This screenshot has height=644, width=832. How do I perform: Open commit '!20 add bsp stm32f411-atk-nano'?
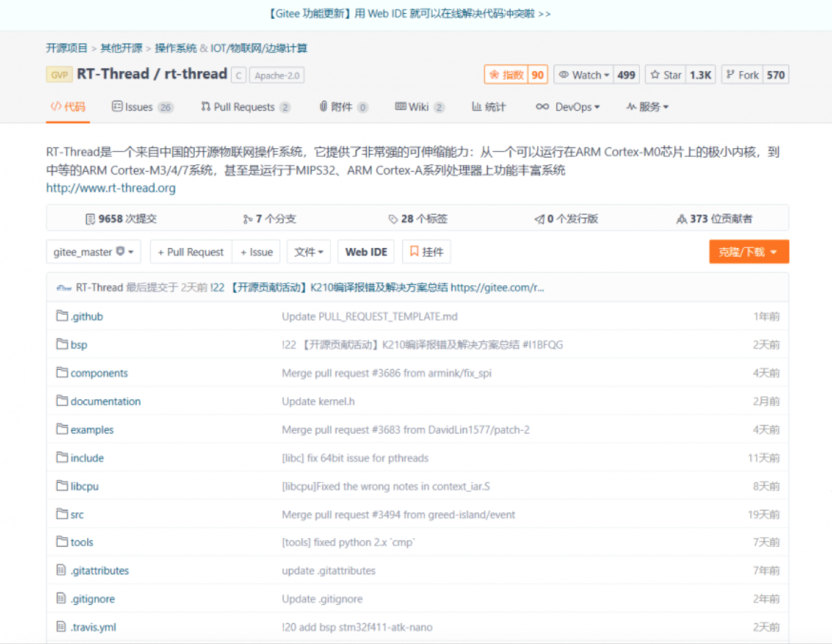click(357, 627)
